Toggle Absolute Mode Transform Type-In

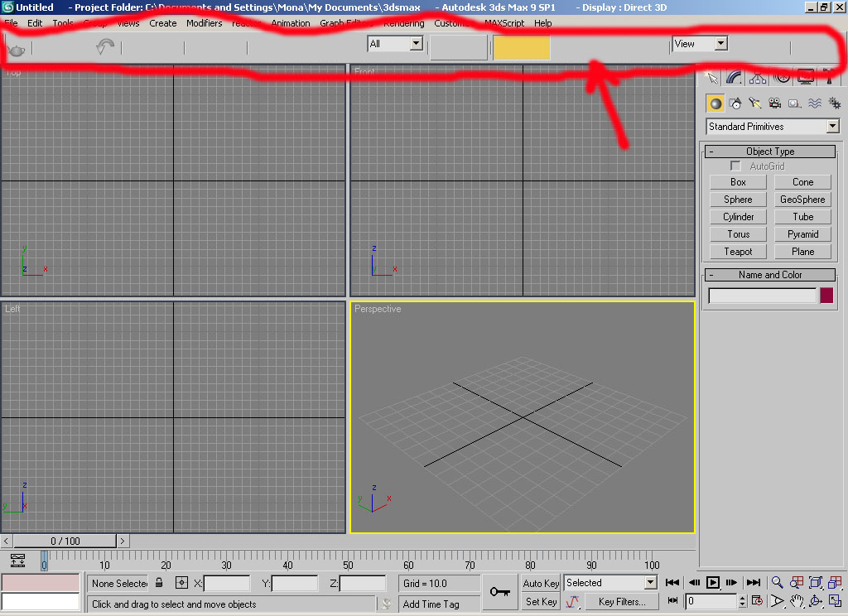click(181, 583)
